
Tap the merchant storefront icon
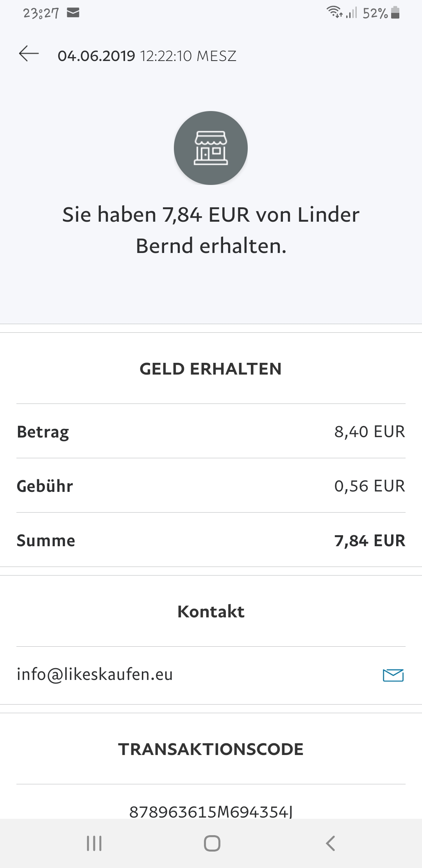click(211, 148)
